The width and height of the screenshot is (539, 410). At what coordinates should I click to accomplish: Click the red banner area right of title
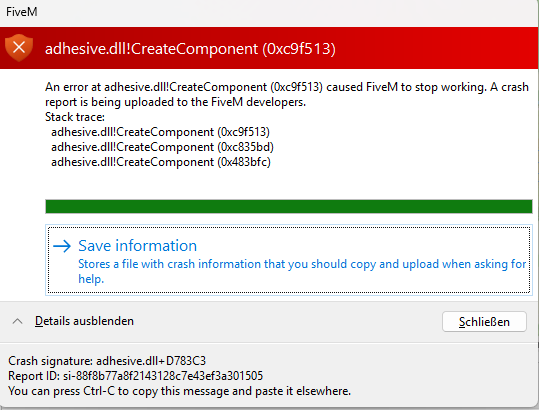[x=437, y=48]
